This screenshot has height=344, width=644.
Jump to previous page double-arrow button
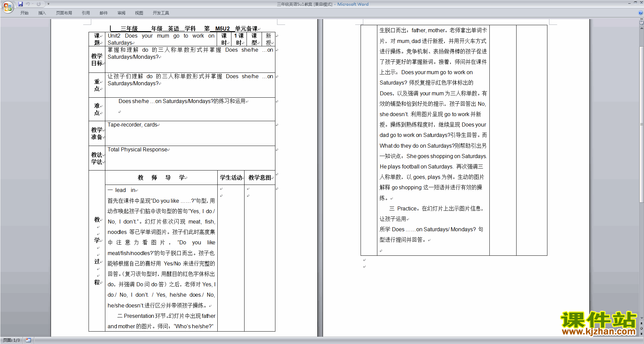tap(641, 324)
